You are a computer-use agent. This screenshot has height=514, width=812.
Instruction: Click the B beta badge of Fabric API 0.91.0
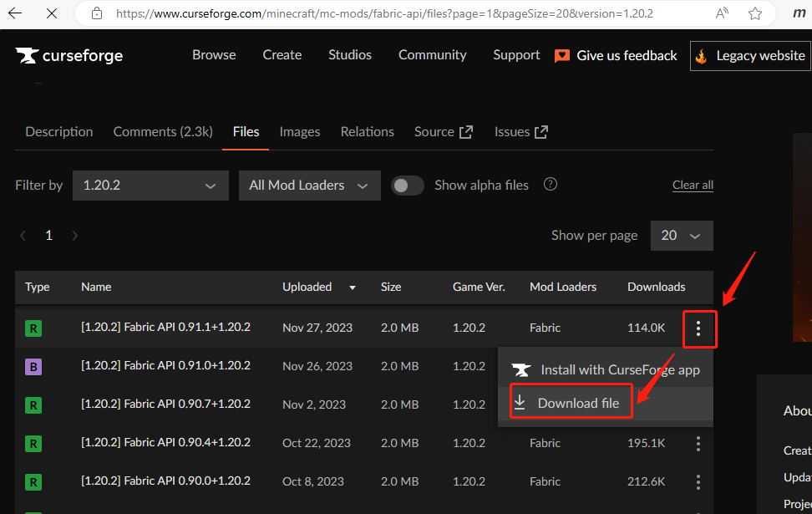coord(33,367)
